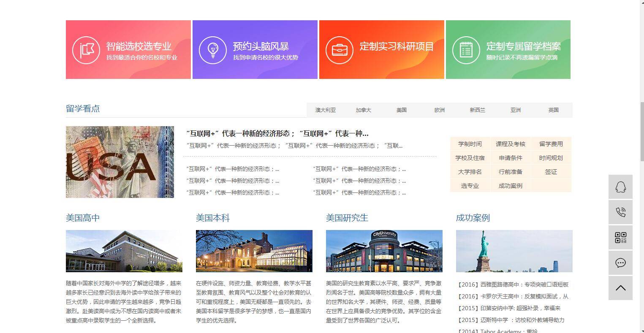
Task: Click the 美国高中 description paragraph
Action: 124,302
